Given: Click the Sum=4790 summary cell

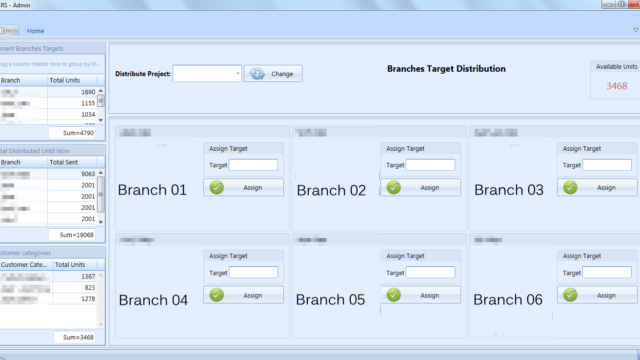Looking at the screenshot, I should 72,133.
